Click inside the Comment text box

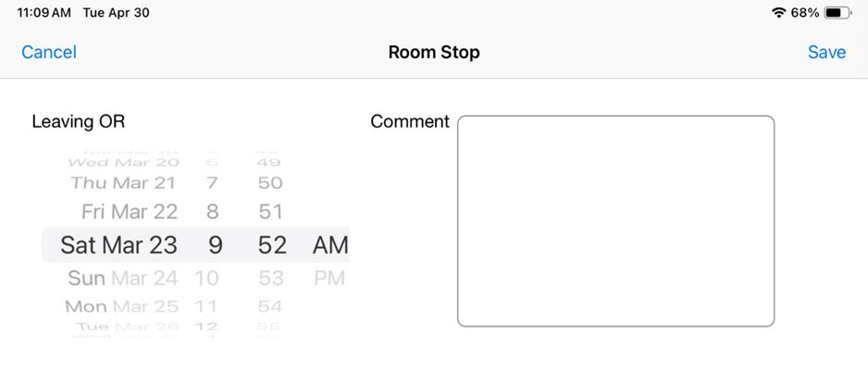pyautogui.click(x=615, y=221)
